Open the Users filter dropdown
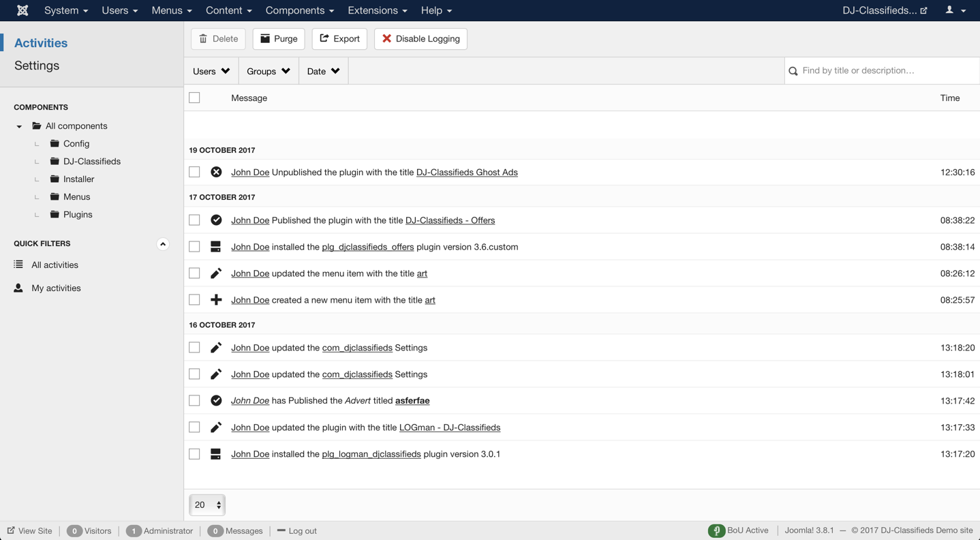 point(211,71)
